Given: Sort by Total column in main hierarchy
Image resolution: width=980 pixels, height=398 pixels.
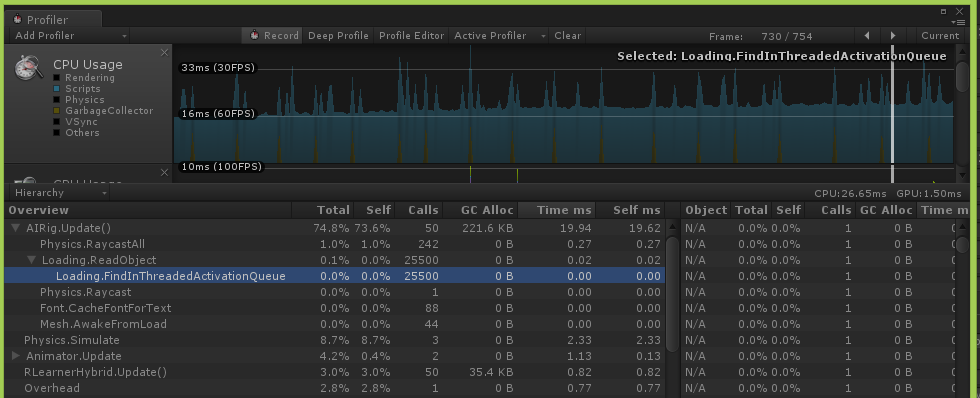Looking at the screenshot, I should (x=322, y=210).
